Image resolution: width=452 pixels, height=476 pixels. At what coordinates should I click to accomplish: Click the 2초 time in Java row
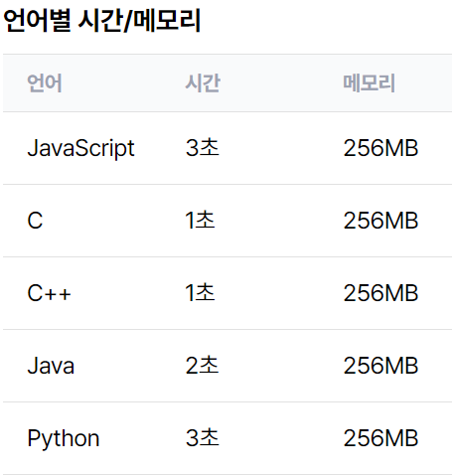click(202, 365)
